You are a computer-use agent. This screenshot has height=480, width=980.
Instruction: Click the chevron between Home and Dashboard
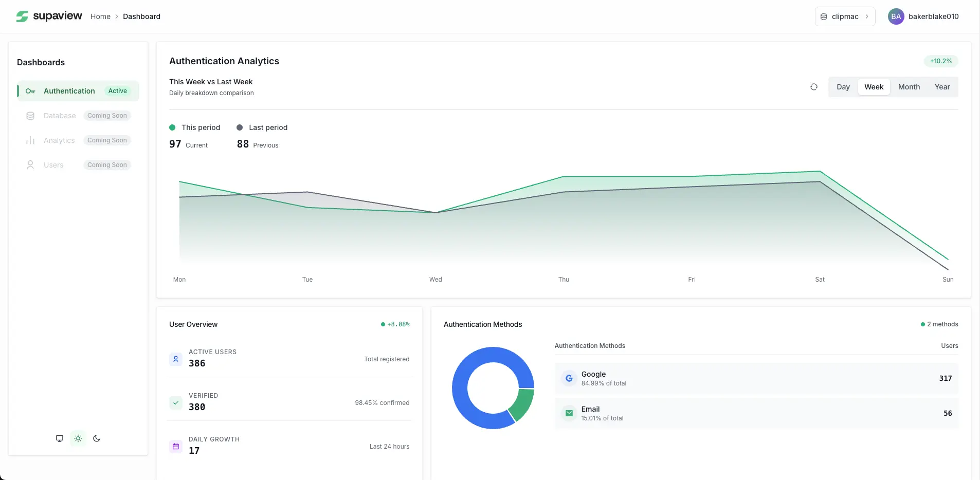[117, 16]
